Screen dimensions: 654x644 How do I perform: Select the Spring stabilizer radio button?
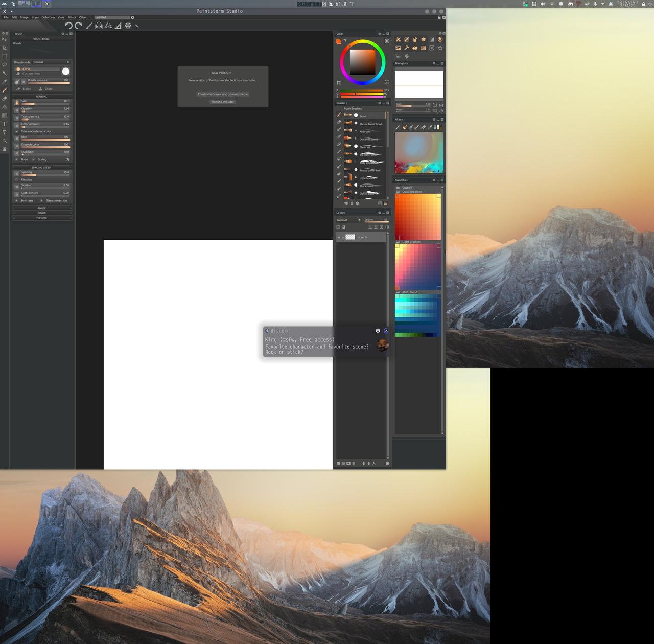click(x=34, y=159)
